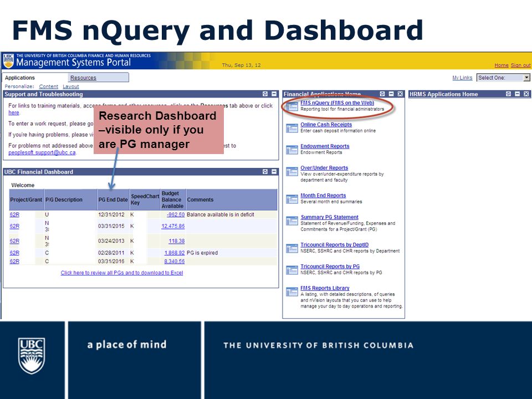The image size is (532, 399).
Task: Minimize the Support and Troubleshooting pagelet
Action: pyautogui.click(x=274, y=94)
